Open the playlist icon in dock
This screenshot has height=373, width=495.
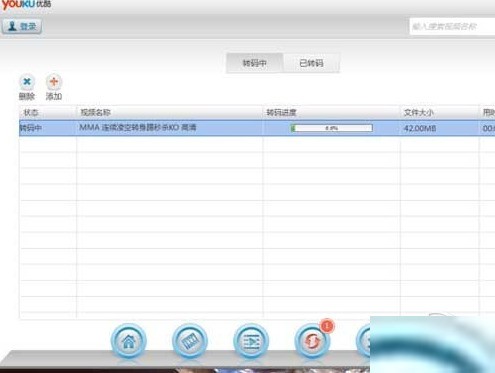[251, 341]
